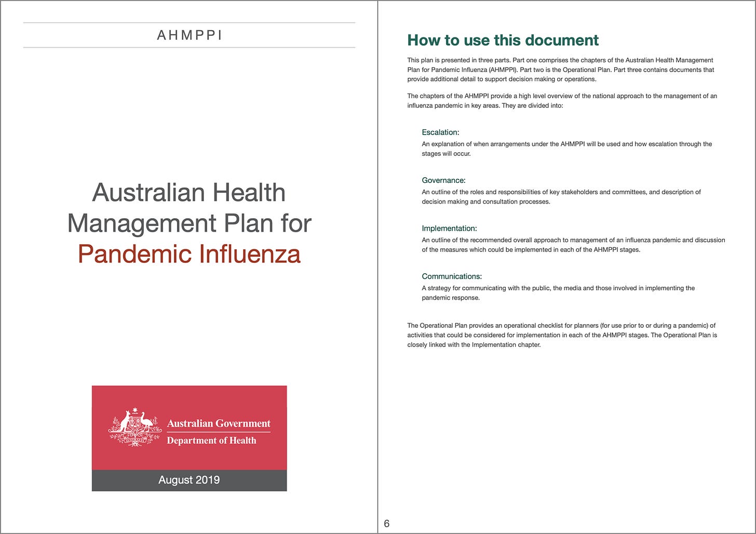Click the horizontal rule under AHMPPI

[x=189, y=47]
